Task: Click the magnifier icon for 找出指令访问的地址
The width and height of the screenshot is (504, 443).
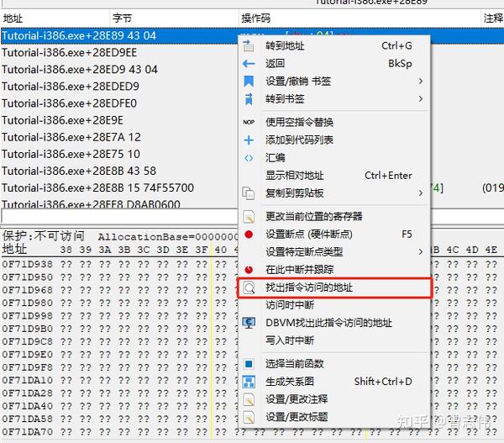Action: (x=249, y=287)
